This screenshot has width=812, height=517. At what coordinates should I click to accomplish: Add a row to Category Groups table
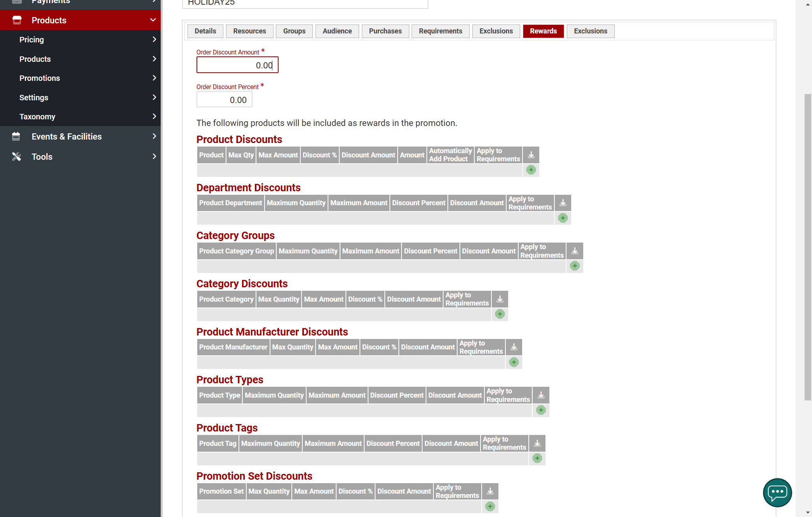tap(575, 266)
